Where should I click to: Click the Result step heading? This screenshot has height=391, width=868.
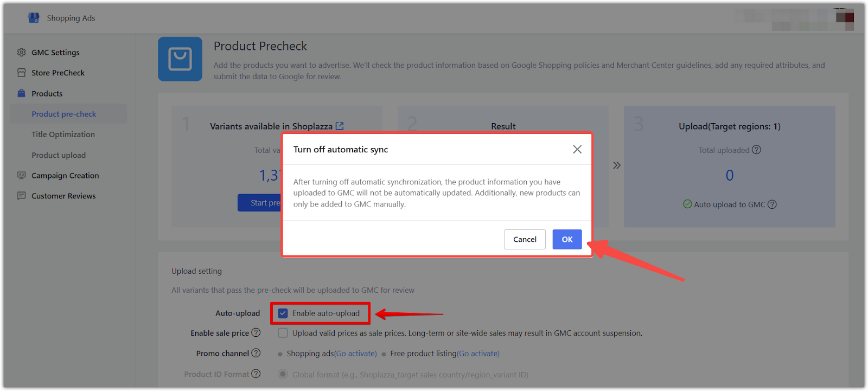tap(503, 126)
